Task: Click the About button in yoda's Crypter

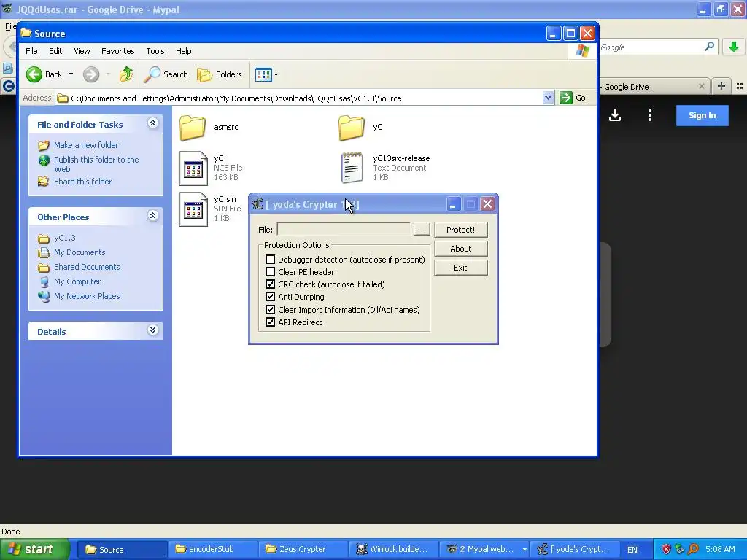Action: 461,249
